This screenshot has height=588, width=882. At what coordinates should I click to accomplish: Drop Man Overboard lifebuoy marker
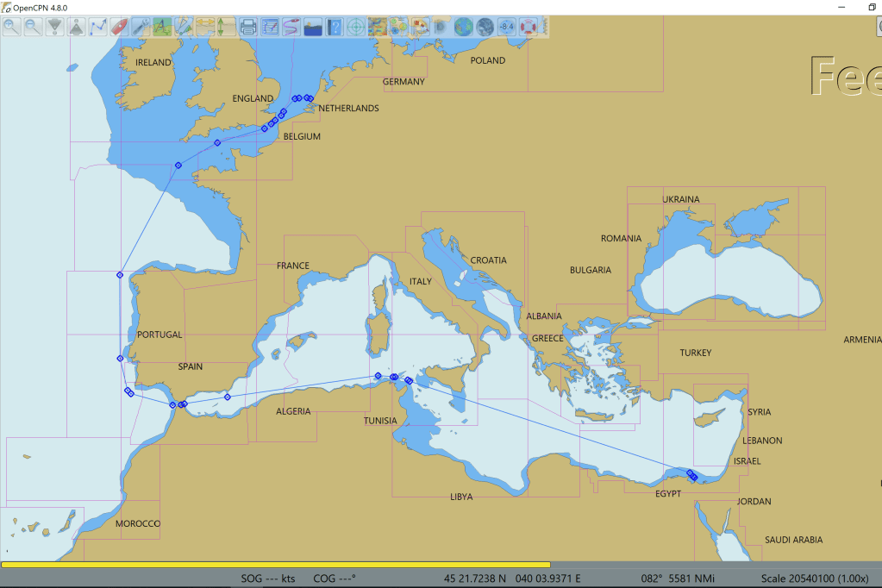point(529,27)
